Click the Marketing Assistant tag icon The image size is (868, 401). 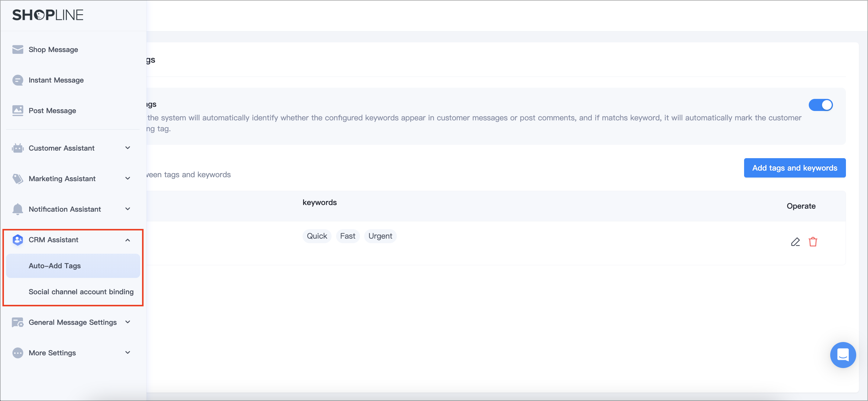click(18, 179)
